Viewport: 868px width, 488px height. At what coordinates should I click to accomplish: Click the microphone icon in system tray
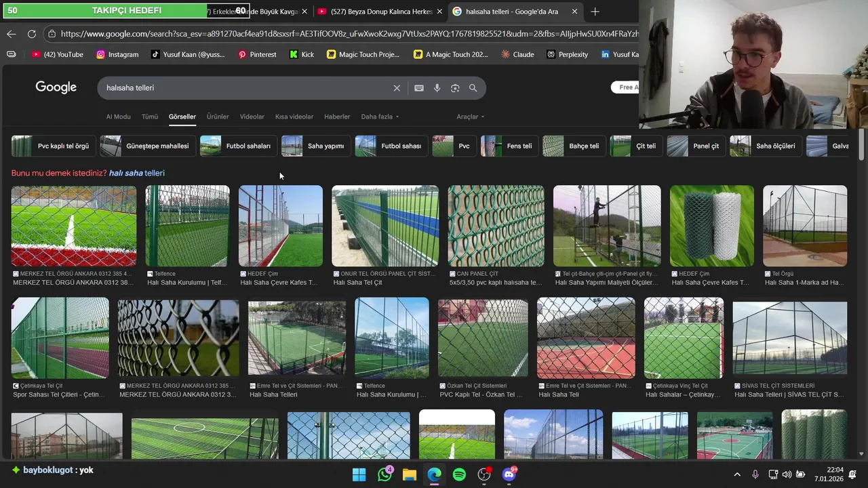[x=755, y=474]
